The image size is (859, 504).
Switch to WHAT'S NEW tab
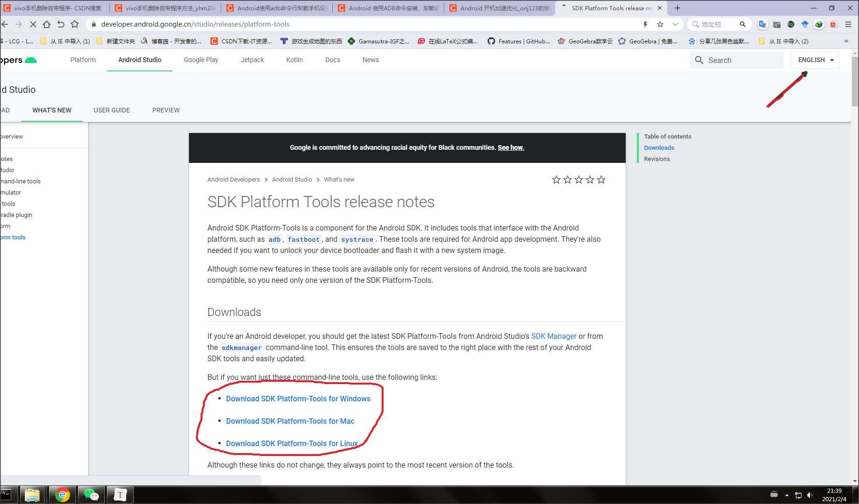(x=52, y=110)
